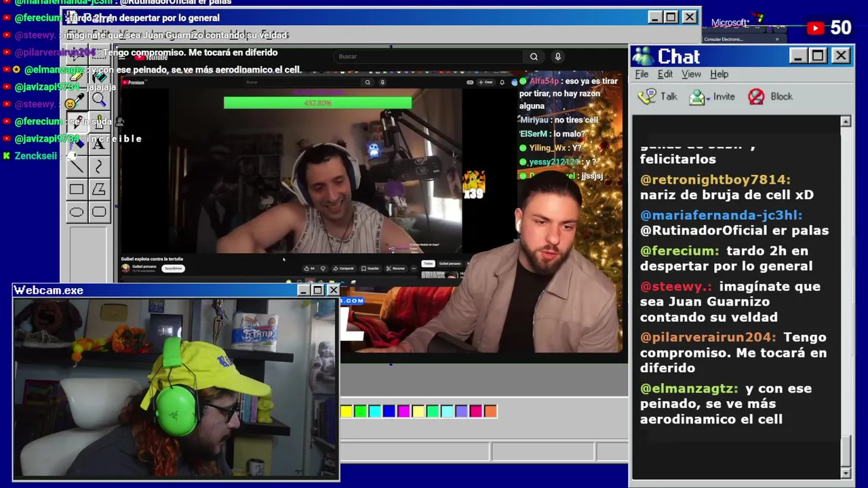The height and width of the screenshot is (488, 868).
Task: Click the Guardar save button
Action: (370, 268)
